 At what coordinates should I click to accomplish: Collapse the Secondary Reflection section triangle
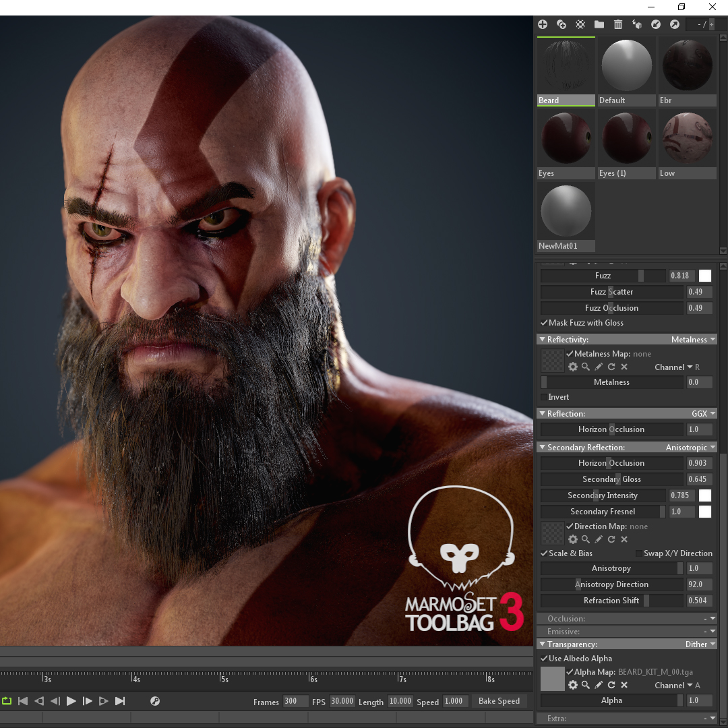pos(542,447)
